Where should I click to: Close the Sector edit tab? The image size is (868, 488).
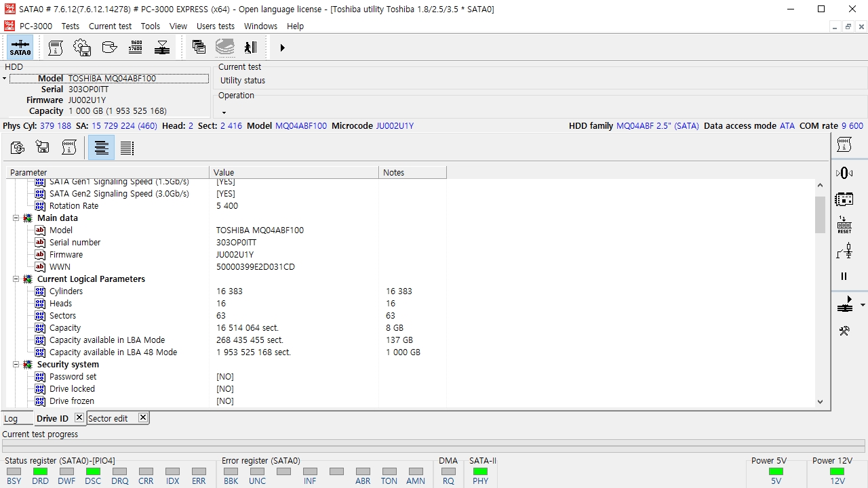point(143,418)
